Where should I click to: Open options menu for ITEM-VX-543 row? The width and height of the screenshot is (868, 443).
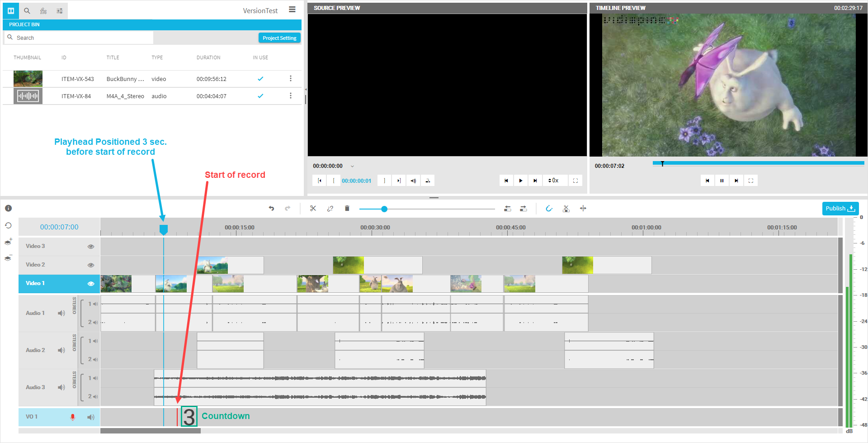point(291,79)
